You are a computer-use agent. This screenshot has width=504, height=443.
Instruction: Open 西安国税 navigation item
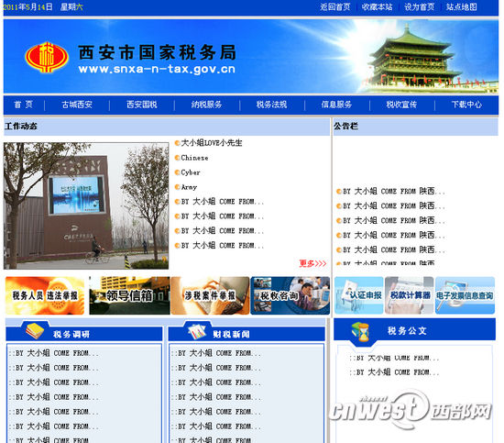(x=142, y=105)
